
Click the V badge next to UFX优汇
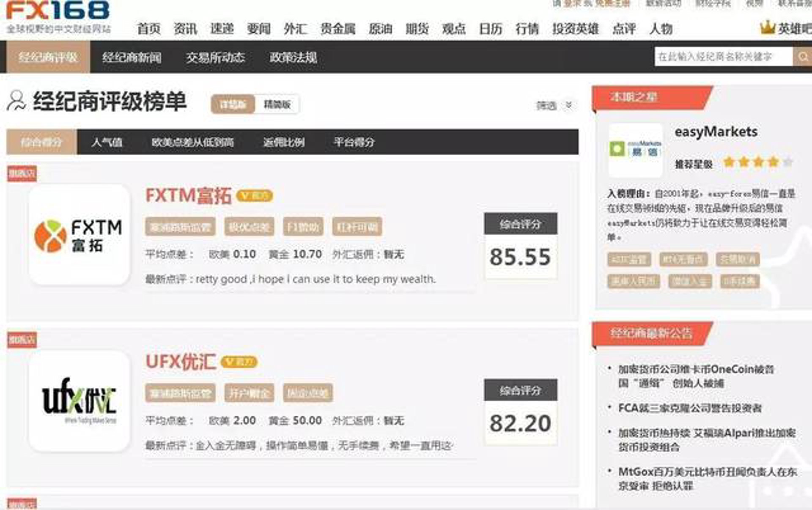coord(239,362)
